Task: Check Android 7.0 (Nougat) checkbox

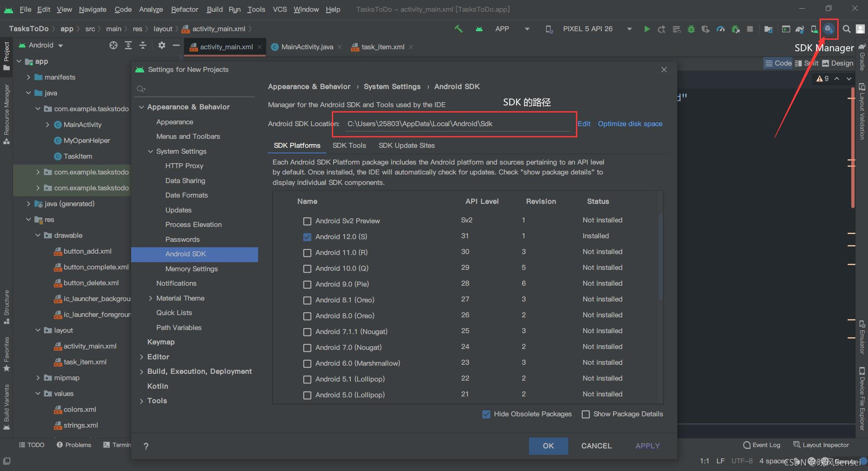Action: click(307, 348)
